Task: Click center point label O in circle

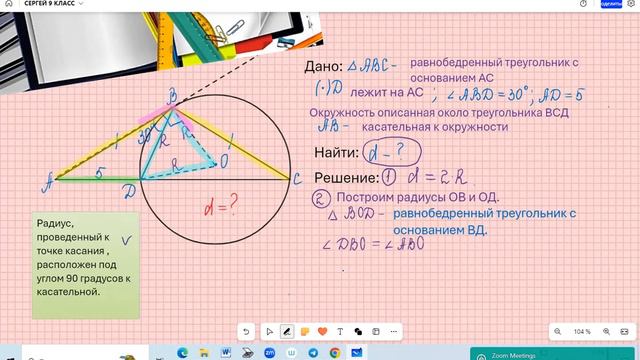Action: point(224,161)
